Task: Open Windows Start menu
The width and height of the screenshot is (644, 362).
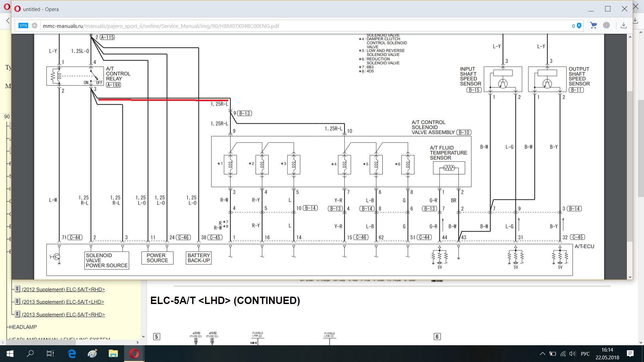Action: coord(10,354)
